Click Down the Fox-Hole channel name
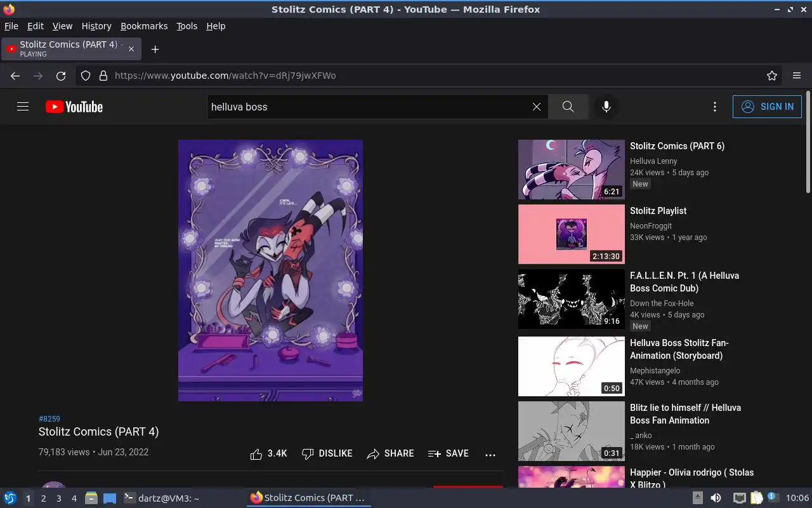This screenshot has height=508, width=812. [662, 304]
